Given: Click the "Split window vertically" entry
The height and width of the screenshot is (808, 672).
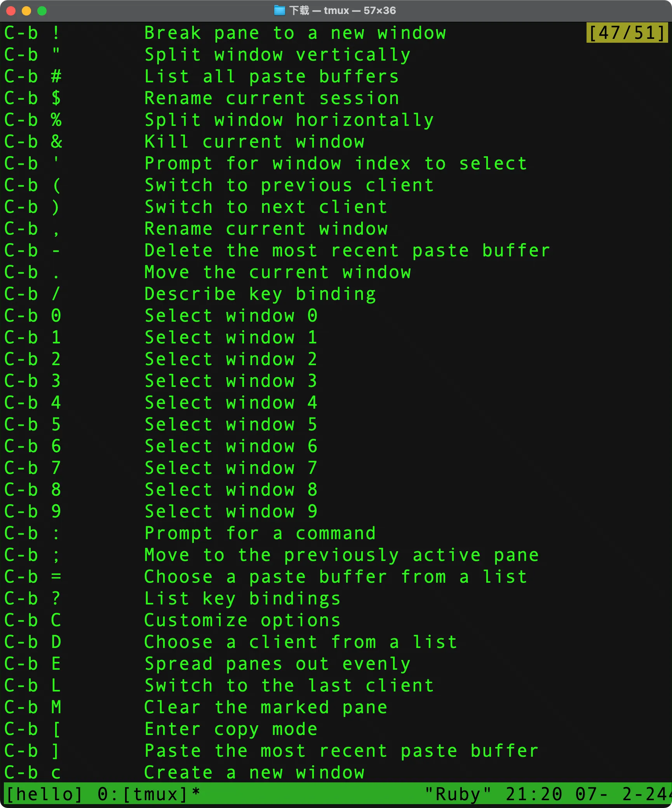Looking at the screenshot, I should [277, 55].
